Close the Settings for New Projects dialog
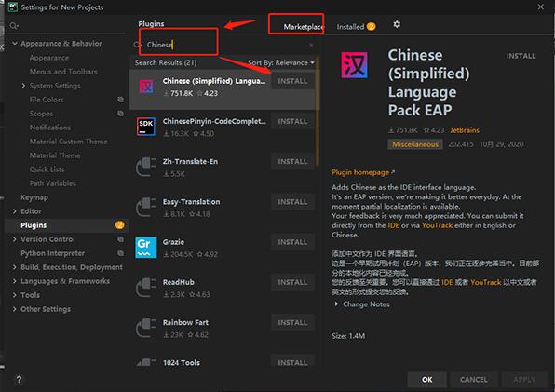 [x=540, y=7]
